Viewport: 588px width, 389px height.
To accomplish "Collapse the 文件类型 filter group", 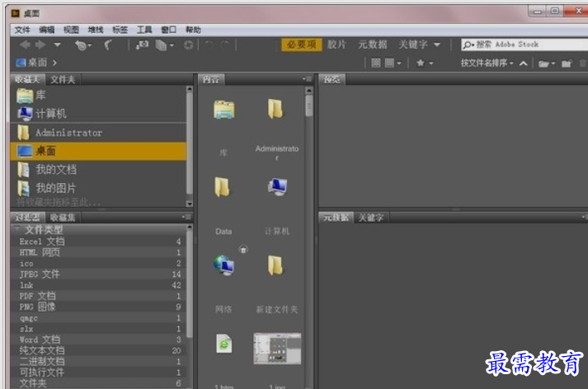I will [16, 228].
